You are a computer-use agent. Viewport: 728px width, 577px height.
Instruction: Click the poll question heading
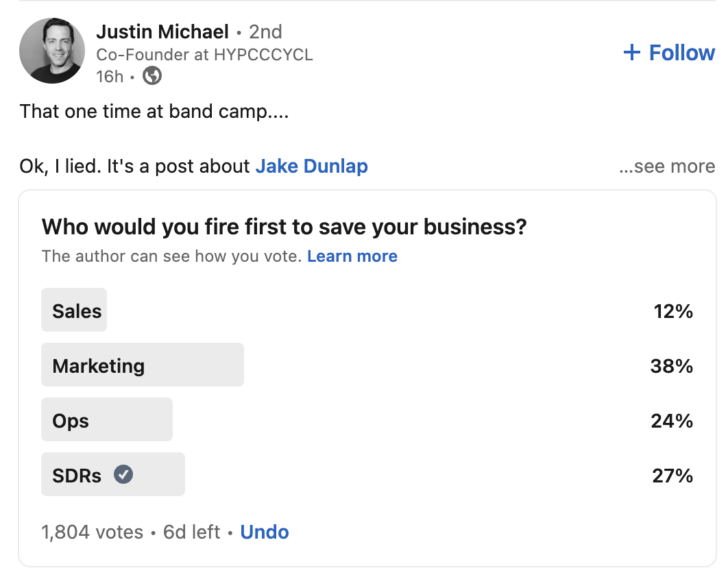(x=284, y=227)
